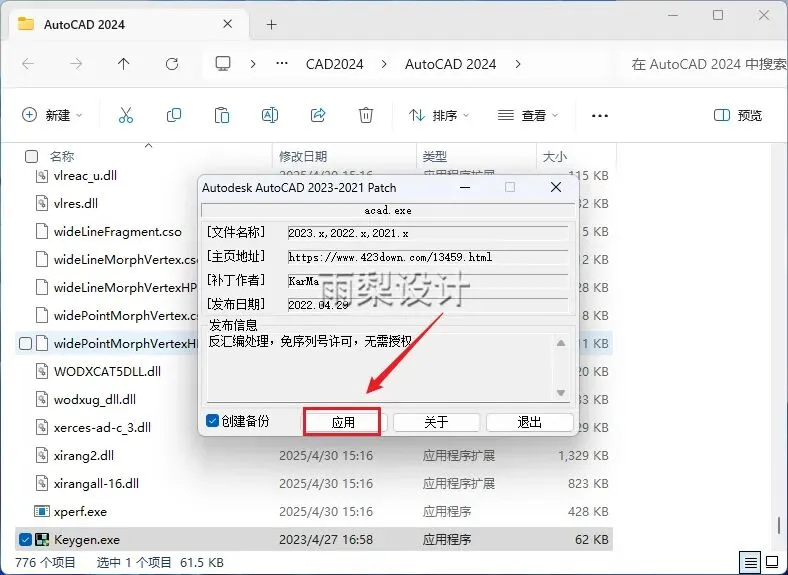Click the AutoCAD 2024 breadcrumb segment

click(450, 64)
